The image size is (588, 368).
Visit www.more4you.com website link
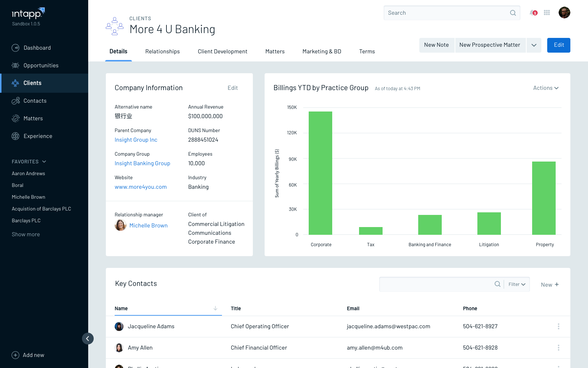[141, 187]
